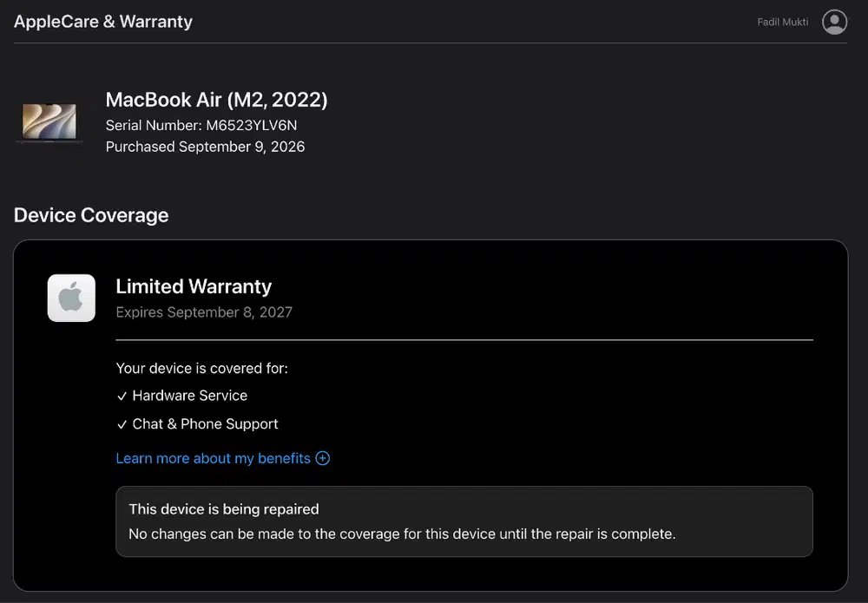Click the No changes can be made message
The height and width of the screenshot is (603, 868).
(403, 534)
